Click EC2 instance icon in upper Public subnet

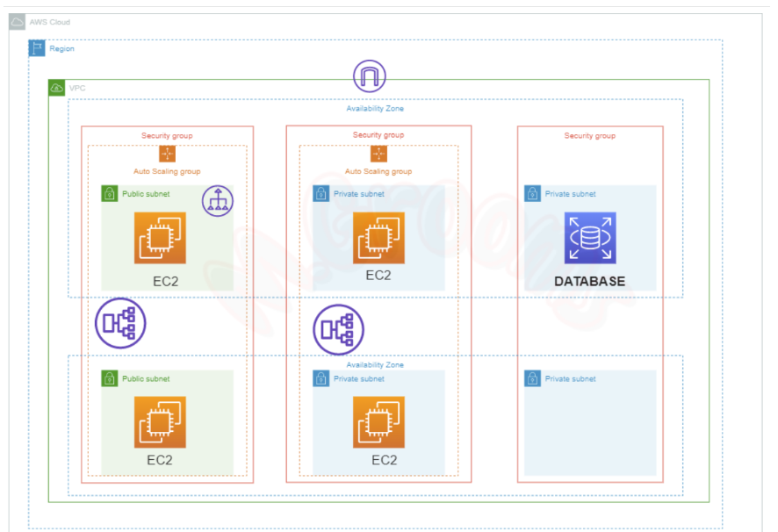coord(161,238)
